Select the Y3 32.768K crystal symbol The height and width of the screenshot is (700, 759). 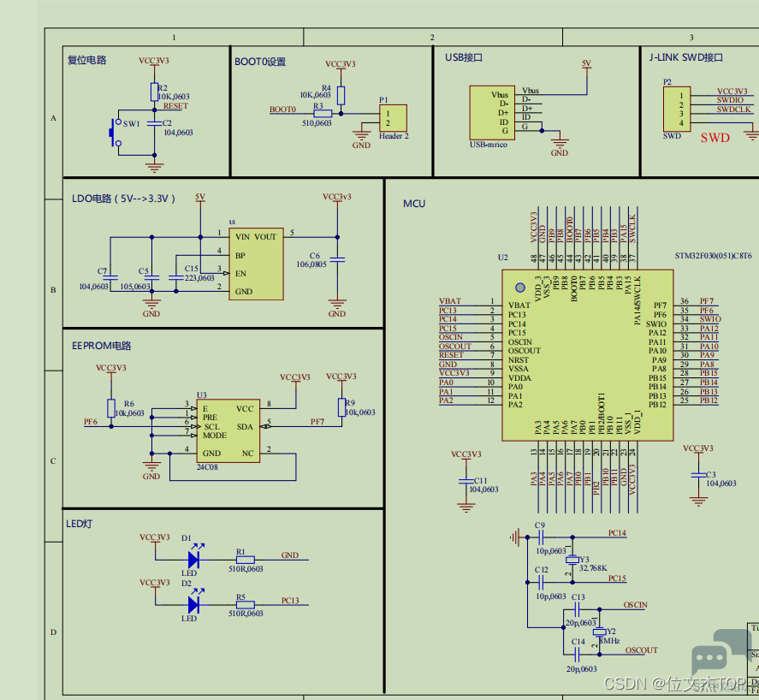[572, 560]
